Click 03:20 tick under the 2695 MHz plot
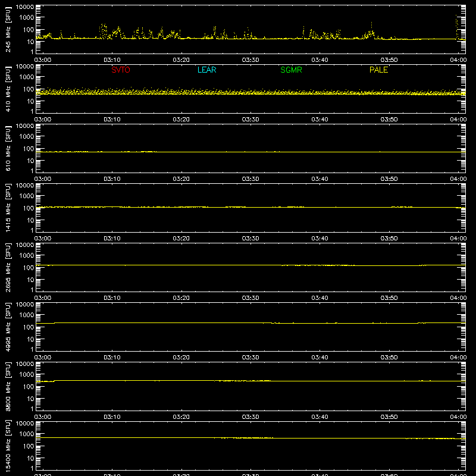 (x=181, y=298)
